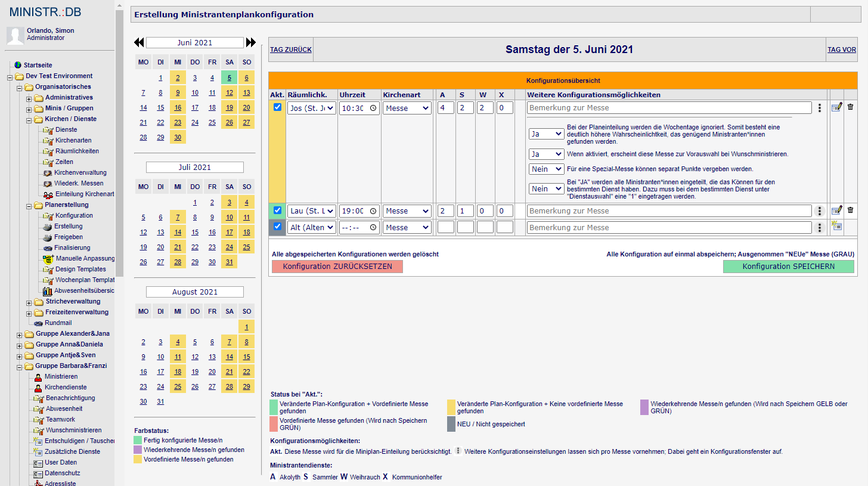Toggle the Akt. checkbox for the Lau Messe
The image size is (868, 486).
(x=277, y=210)
